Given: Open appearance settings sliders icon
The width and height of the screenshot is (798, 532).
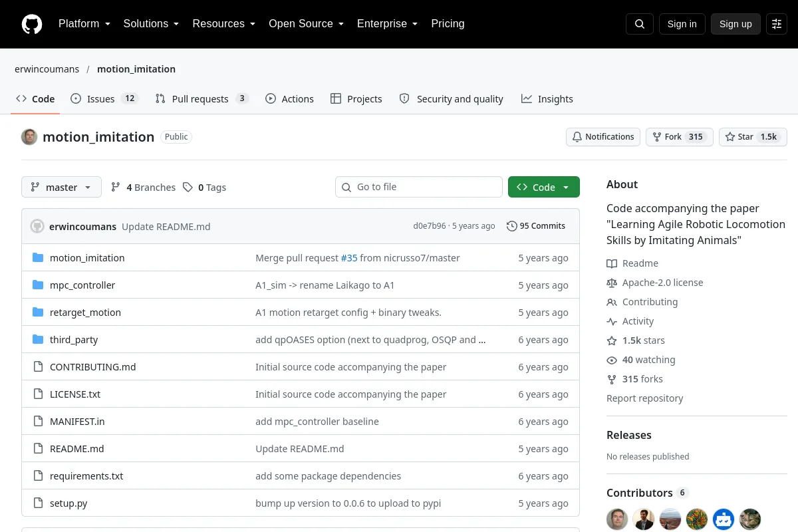Looking at the screenshot, I should point(777,24).
